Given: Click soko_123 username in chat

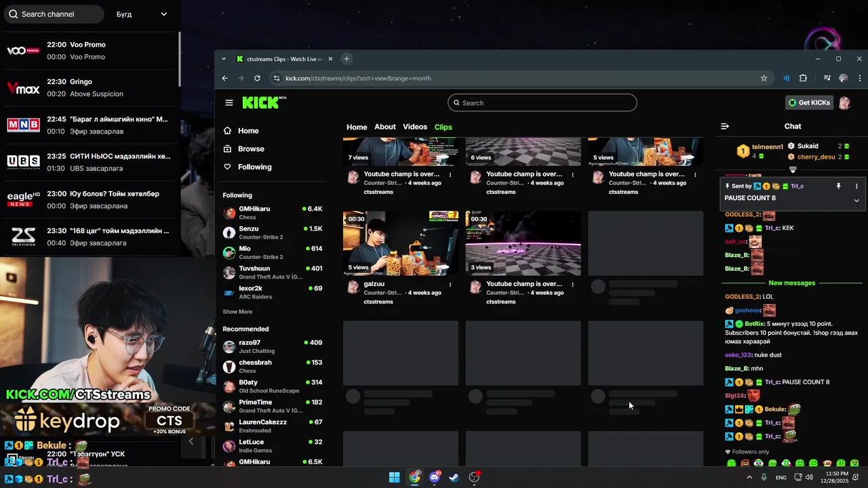Looking at the screenshot, I should [x=738, y=355].
